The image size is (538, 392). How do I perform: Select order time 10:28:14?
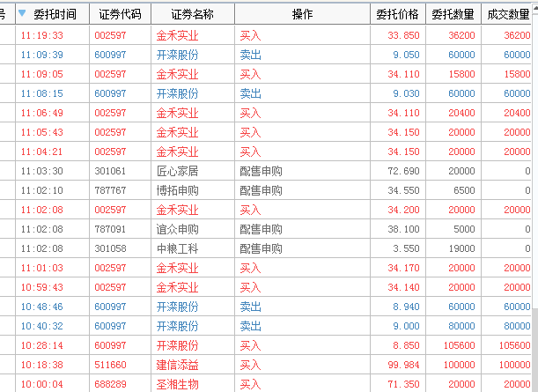[42, 345]
